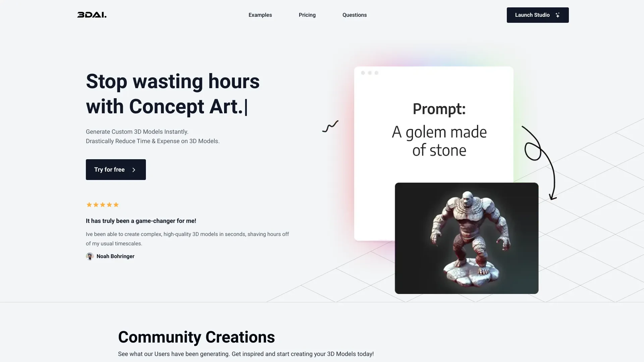Click the third gold star rating icon
The width and height of the screenshot is (644, 362).
pyautogui.click(x=102, y=204)
